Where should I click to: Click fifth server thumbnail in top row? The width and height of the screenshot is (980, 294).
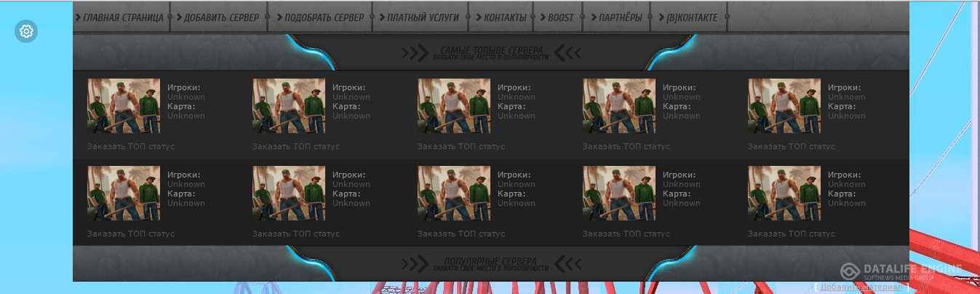pos(784,106)
